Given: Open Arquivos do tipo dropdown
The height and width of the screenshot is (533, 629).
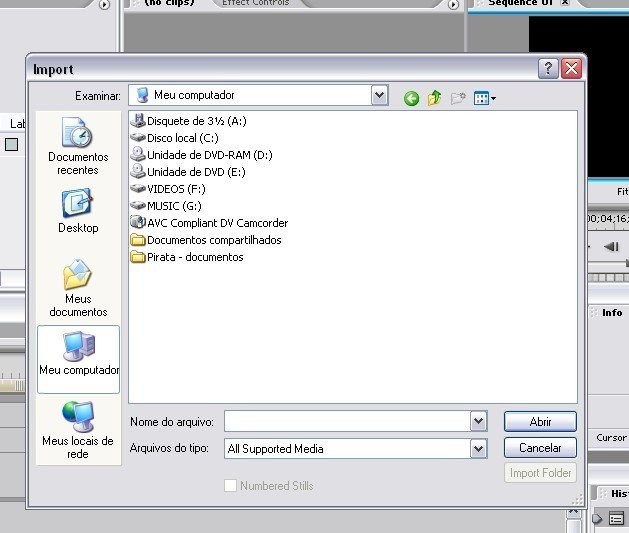Looking at the screenshot, I should 478,449.
